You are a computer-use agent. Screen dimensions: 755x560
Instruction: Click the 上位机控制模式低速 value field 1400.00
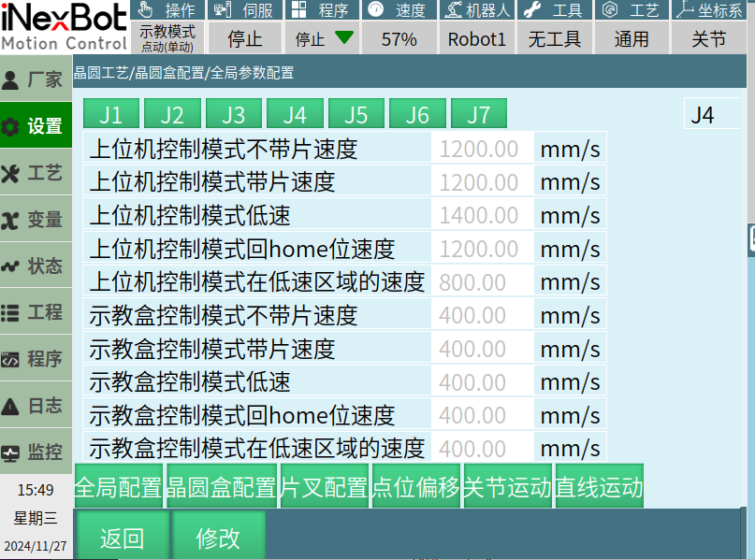(x=481, y=215)
